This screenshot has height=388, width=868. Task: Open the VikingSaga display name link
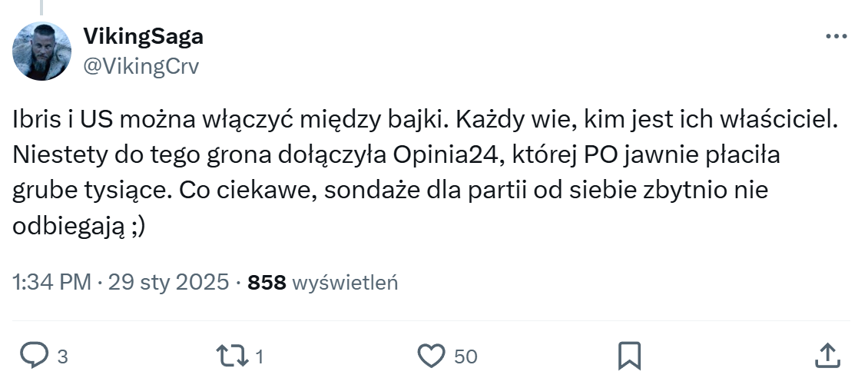143,37
